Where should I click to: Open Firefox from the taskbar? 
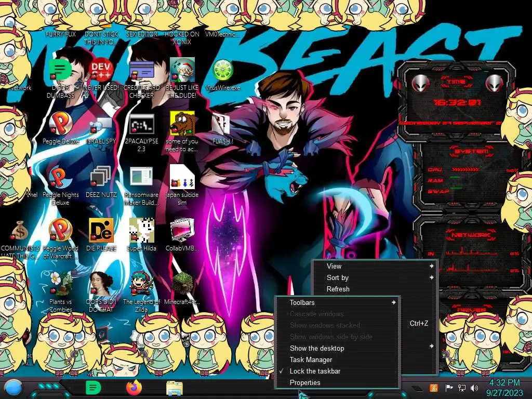click(x=134, y=388)
